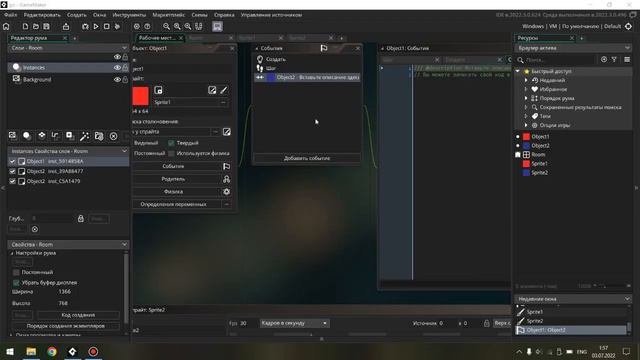Expand the Порядок рума tree item
Screen dimensions: 640x360
click(x=526, y=98)
